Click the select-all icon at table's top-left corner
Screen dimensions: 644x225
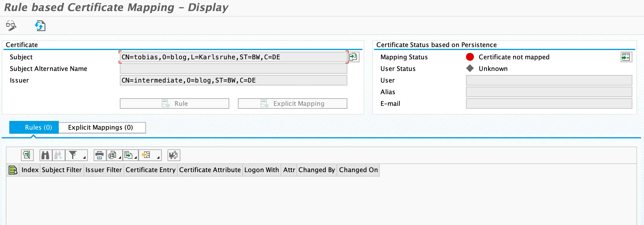pos(13,170)
